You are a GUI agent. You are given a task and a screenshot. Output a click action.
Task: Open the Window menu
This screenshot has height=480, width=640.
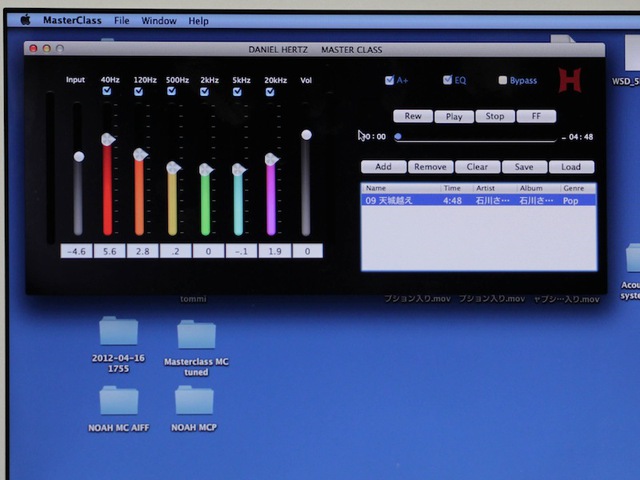(x=159, y=20)
